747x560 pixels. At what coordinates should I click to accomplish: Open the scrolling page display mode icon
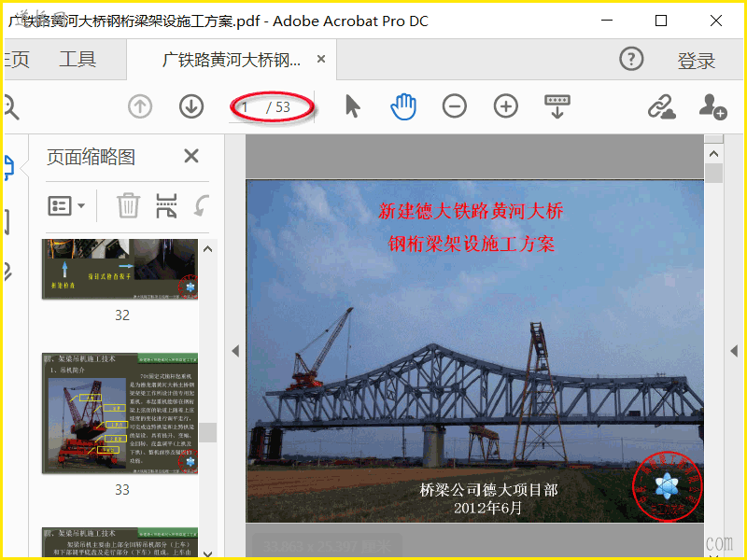557,106
